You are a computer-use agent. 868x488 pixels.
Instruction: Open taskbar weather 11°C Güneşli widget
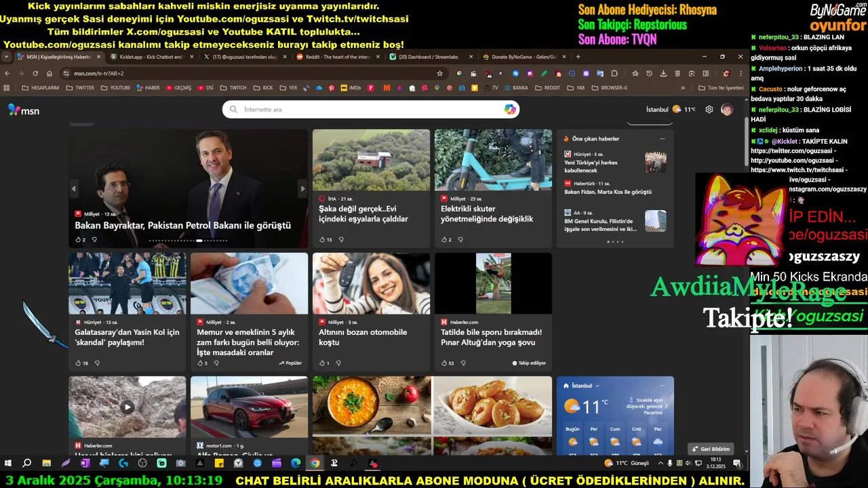pos(626,464)
